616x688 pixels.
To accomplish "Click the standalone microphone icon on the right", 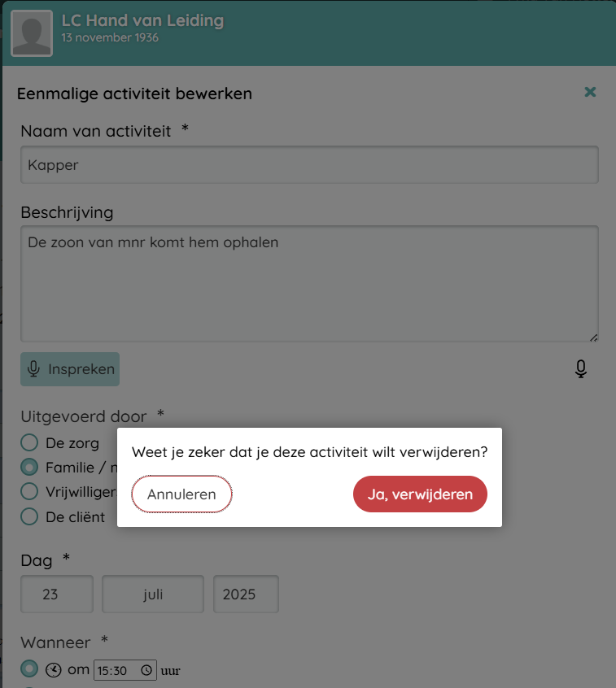I will click(581, 369).
